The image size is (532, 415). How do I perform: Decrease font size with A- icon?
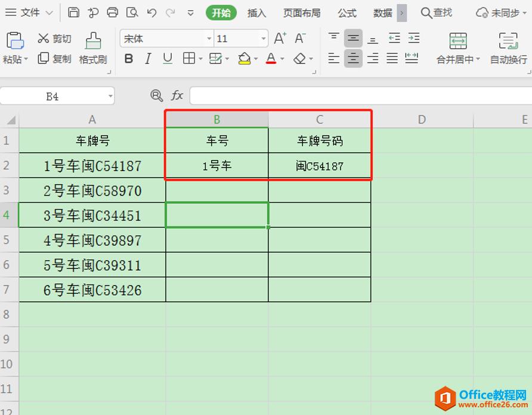pyautogui.click(x=300, y=38)
